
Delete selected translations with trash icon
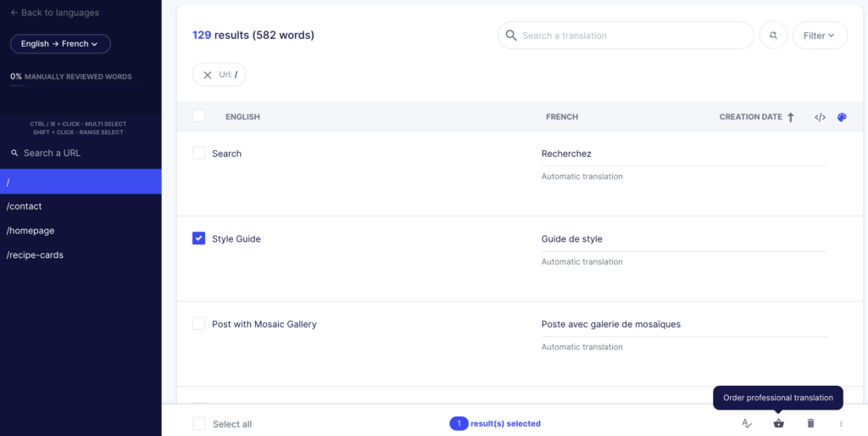coord(811,423)
